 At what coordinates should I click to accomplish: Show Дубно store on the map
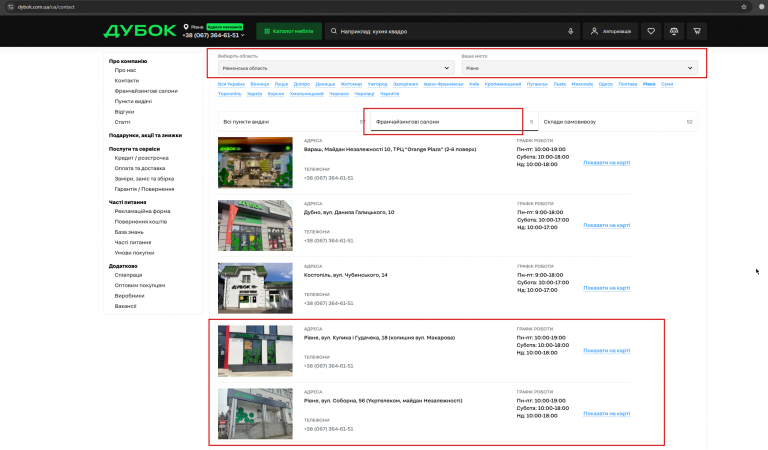click(x=606, y=225)
